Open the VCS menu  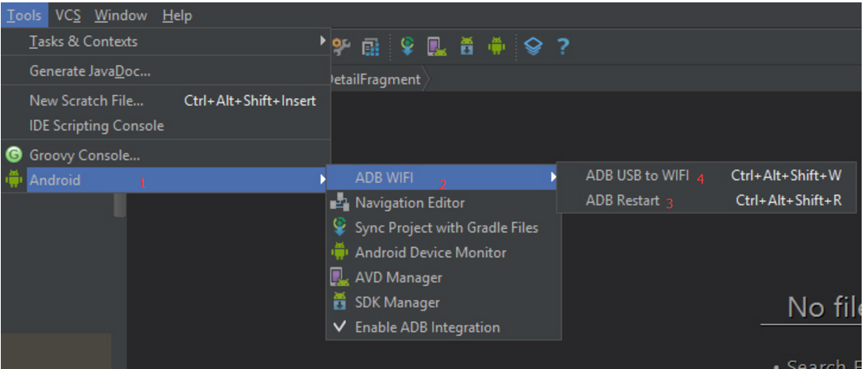coord(68,15)
